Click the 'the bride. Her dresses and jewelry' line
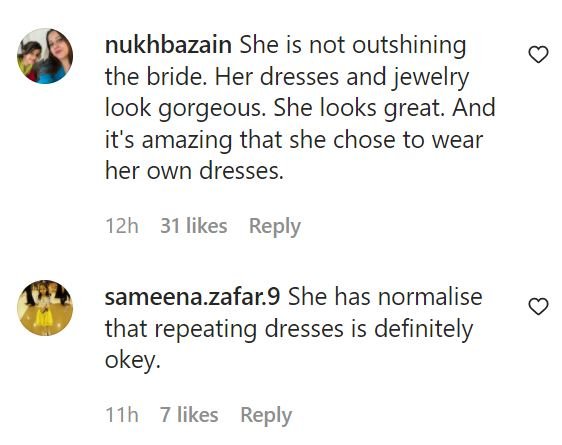This screenshot has height=445, width=562. 287,78
